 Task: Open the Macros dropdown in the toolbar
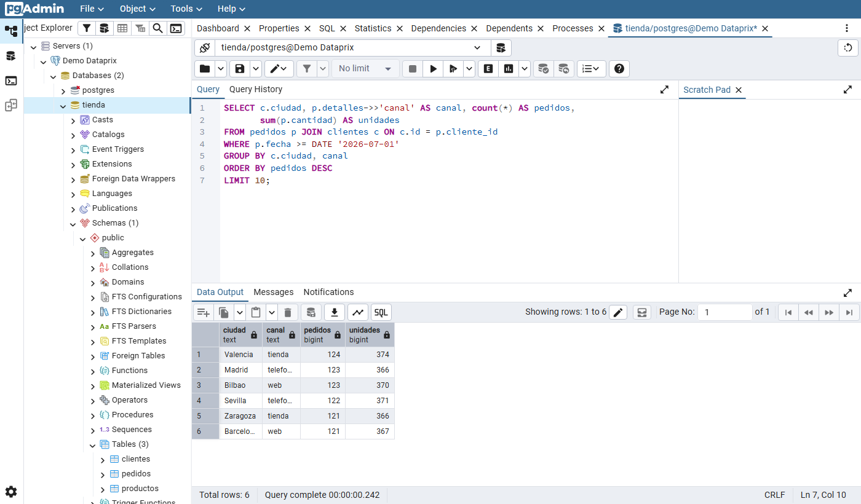click(x=592, y=69)
